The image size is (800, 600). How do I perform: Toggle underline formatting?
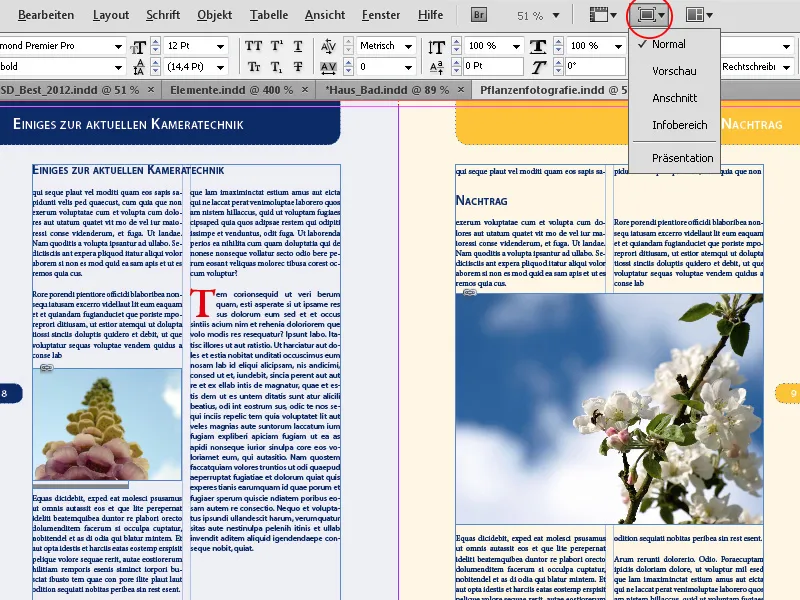click(297, 45)
